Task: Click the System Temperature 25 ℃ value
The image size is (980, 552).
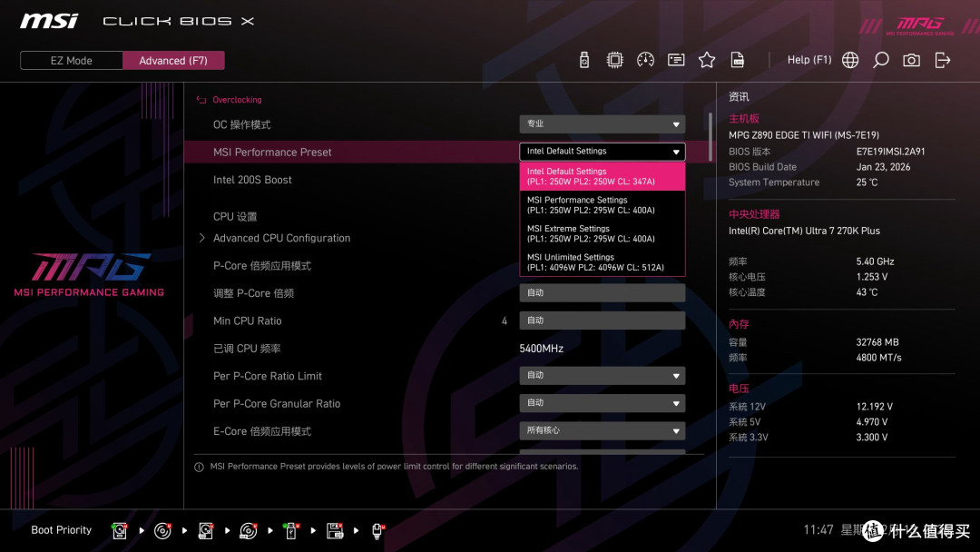Action: [x=867, y=182]
